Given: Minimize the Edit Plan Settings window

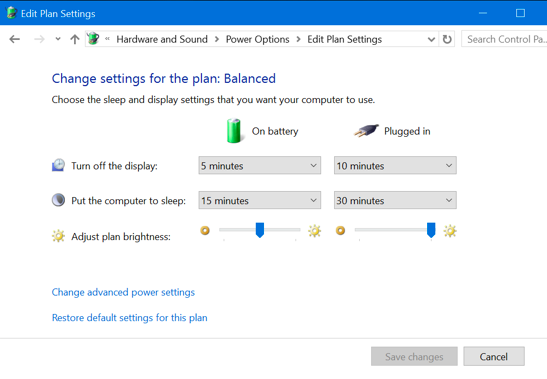Looking at the screenshot, I should [x=483, y=13].
